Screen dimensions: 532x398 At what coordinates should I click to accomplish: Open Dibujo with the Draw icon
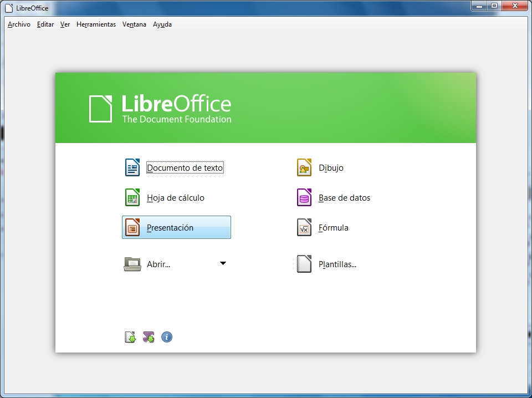pyautogui.click(x=304, y=167)
